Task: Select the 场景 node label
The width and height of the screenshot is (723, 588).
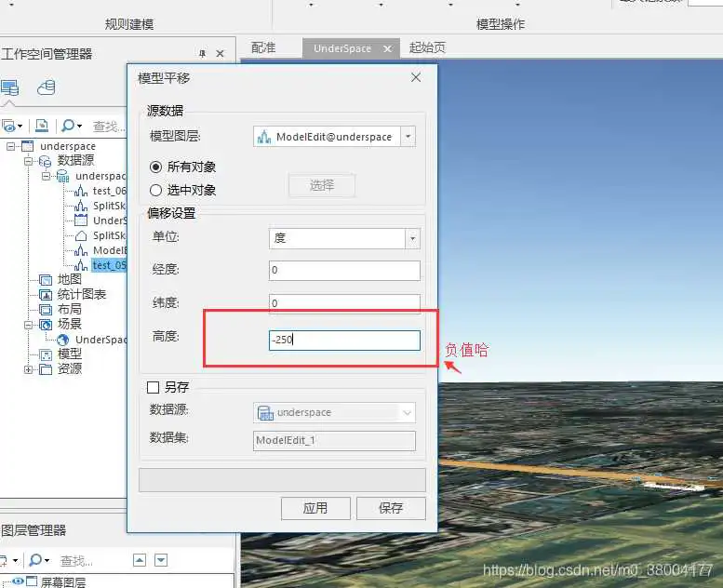Action: 70,324
